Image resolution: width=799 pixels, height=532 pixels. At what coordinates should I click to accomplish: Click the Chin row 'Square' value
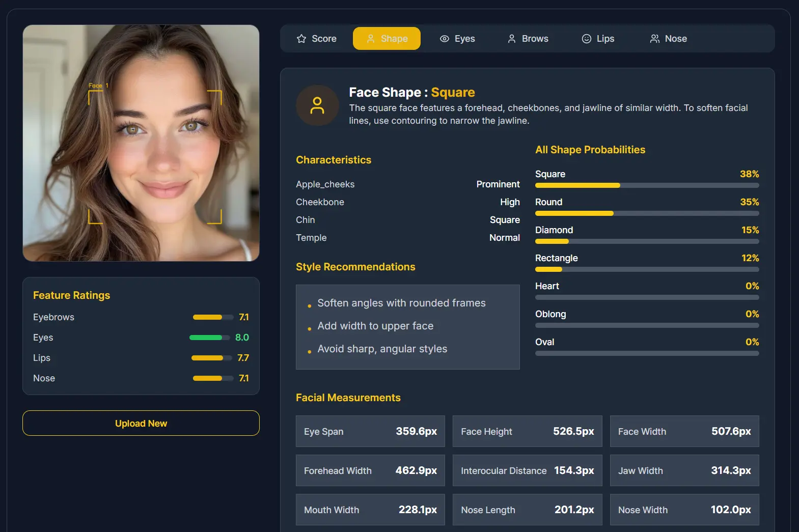(x=505, y=220)
